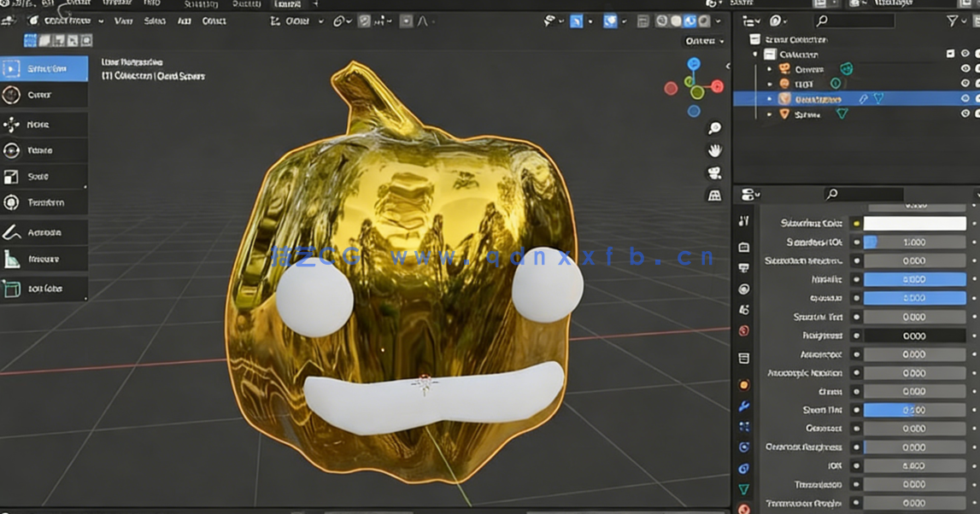This screenshot has height=514, width=980.
Task: Open the Object Mode dropdown
Action: tap(68, 21)
